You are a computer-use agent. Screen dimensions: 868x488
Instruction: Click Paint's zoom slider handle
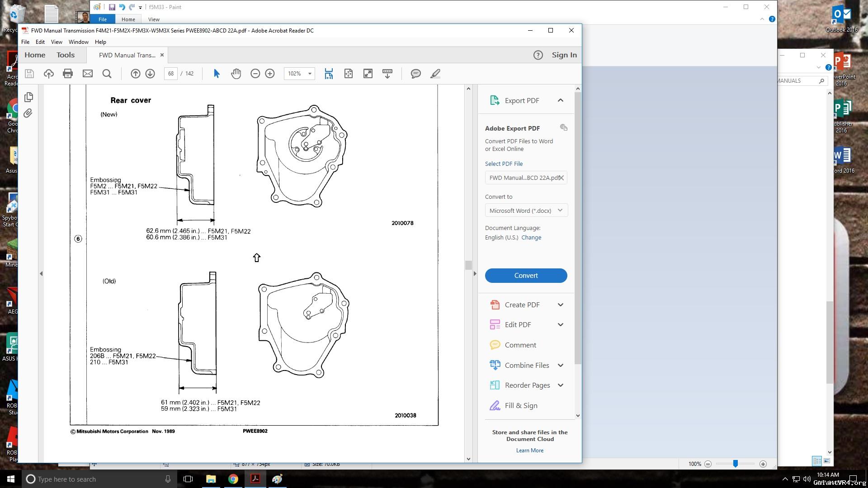tap(736, 464)
